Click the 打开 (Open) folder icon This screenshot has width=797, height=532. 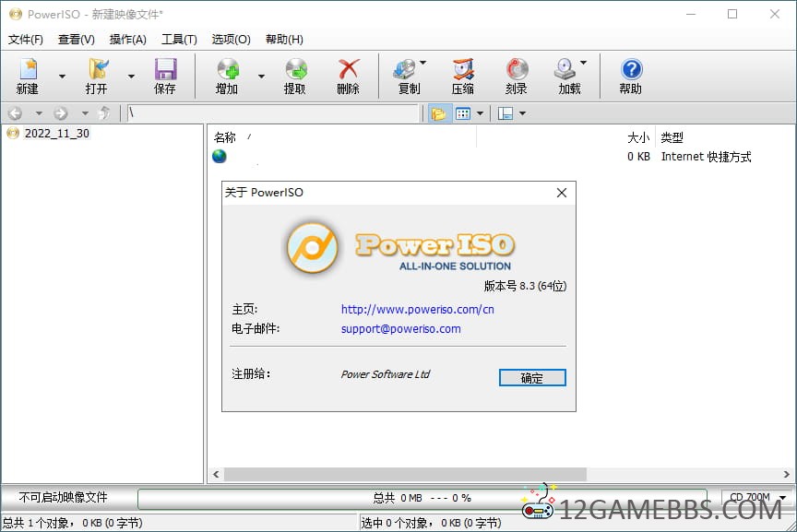(x=97, y=70)
